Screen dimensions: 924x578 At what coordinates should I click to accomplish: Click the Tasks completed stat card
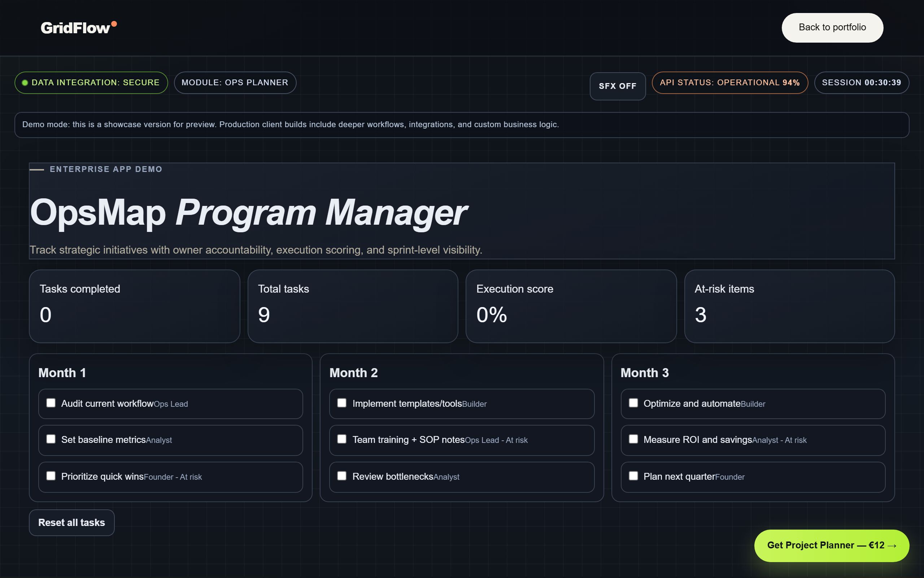(134, 306)
